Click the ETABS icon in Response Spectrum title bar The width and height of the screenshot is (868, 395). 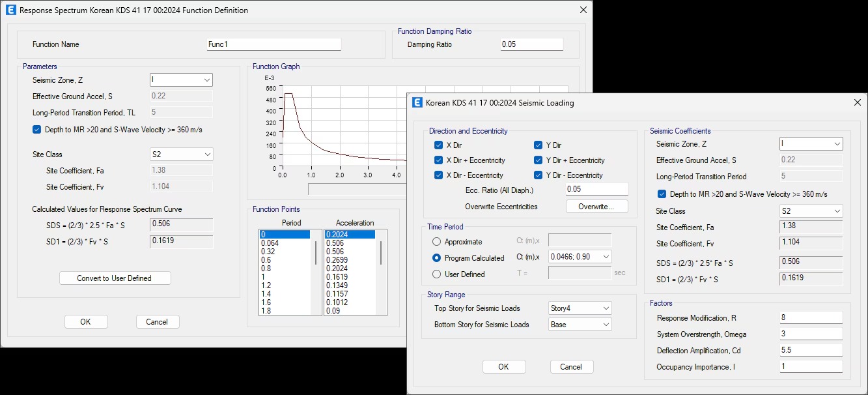[x=10, y=10]
